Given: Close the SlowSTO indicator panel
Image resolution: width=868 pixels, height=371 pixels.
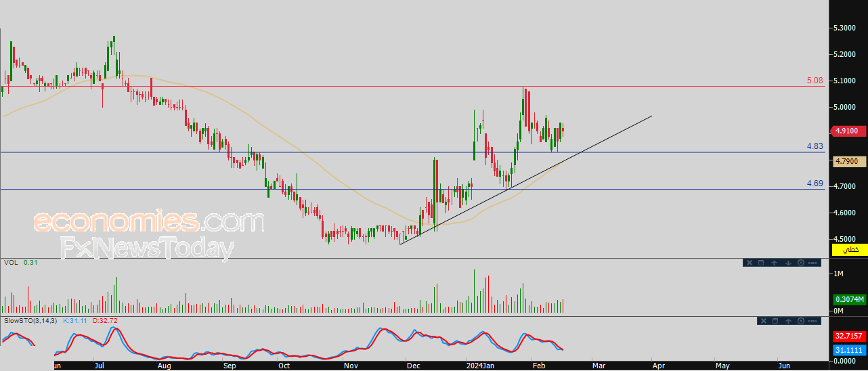Looking at the screenshot, I should [x=762, y=320].
